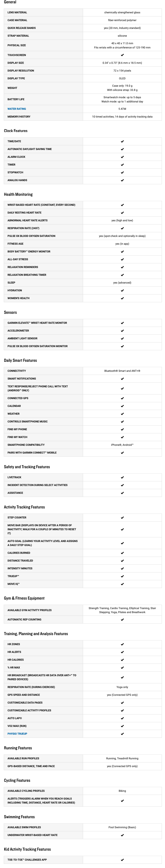165x868 pixels.
Task: Click the Daily Smart Features heading
Action: tap(20, 360)
